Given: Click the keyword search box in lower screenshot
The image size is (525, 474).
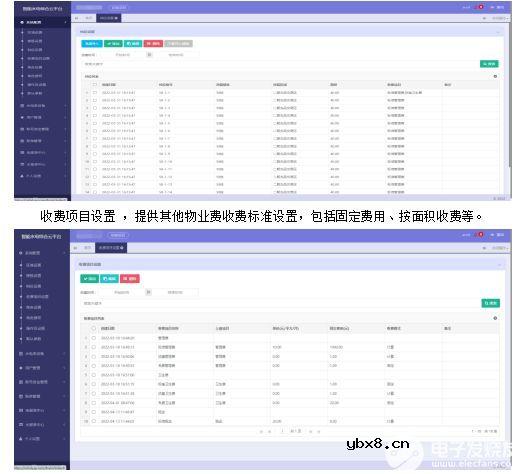Looking at the screenshot, I should [x=281, y=303].
